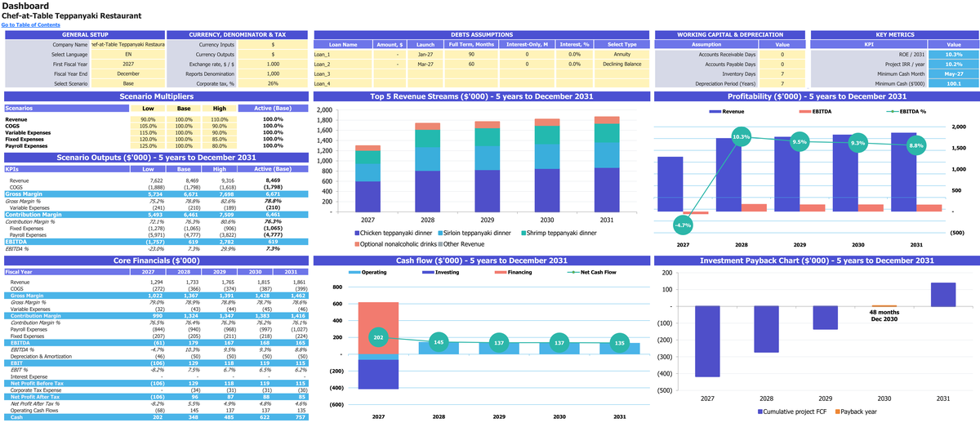The height and width of the screenshot is (423, 980).
Task: Edit Inventory Days value
Action: (x=782, y=73)
